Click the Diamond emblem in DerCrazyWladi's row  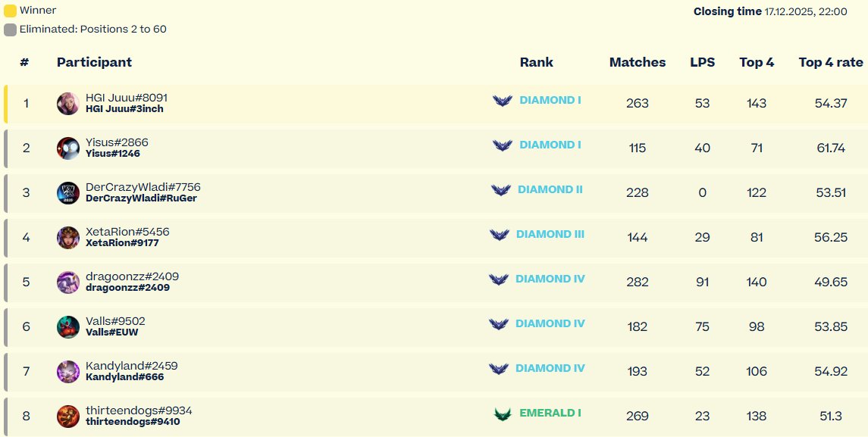501,190
